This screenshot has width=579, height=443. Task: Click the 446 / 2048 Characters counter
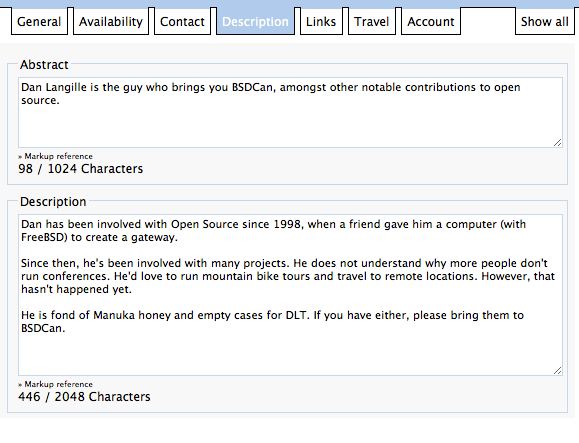click(84, 397)
